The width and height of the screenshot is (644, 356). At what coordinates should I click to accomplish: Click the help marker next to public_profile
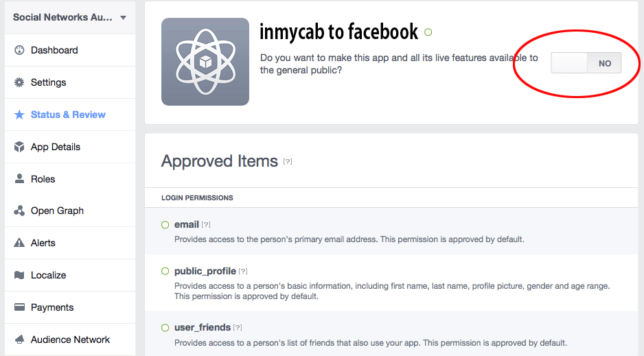[x=243, y=272]
